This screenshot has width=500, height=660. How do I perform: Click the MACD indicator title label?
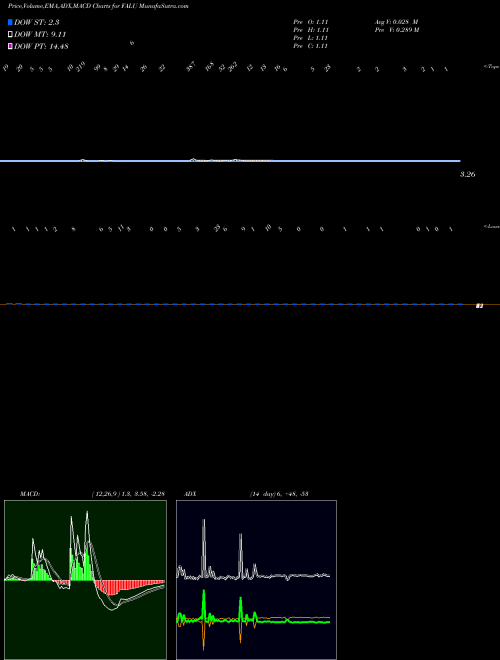tap(30, 494)
